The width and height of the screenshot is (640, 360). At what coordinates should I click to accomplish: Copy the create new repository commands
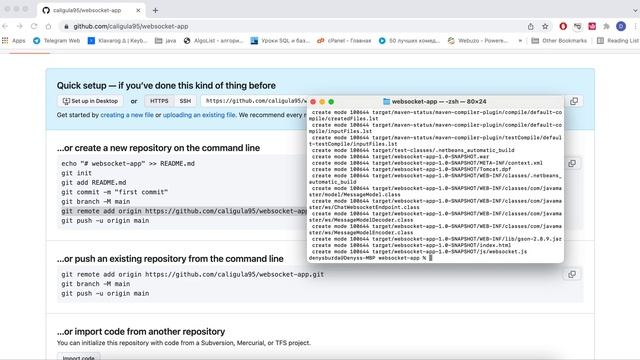pyautogui.click(x=572, y=164)
